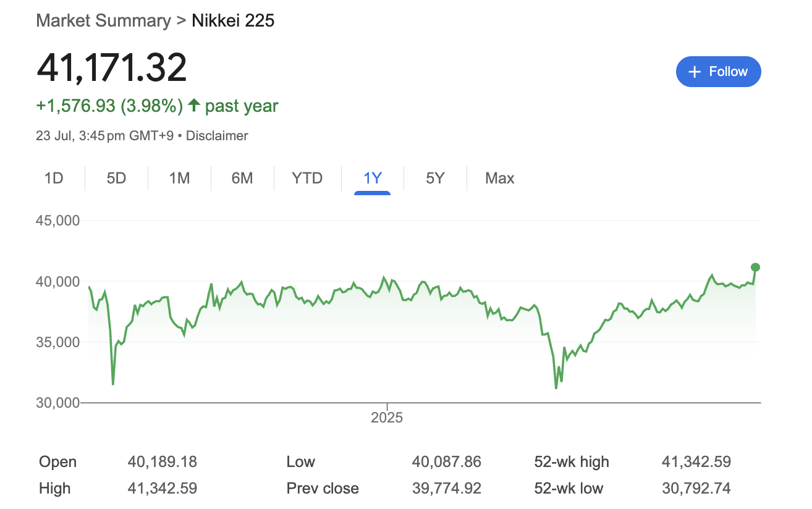
Task: Show the Max time range
Action: (499, 179)
